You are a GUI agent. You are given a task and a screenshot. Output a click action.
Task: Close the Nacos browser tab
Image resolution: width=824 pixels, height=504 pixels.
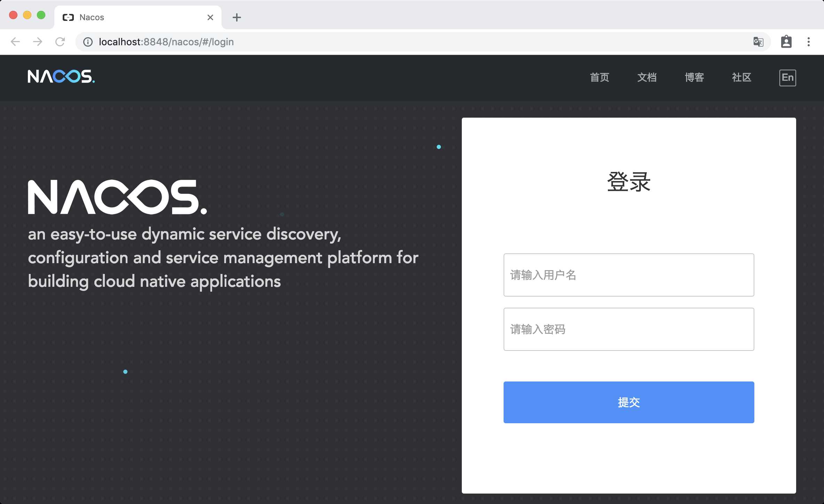point(210,17)
